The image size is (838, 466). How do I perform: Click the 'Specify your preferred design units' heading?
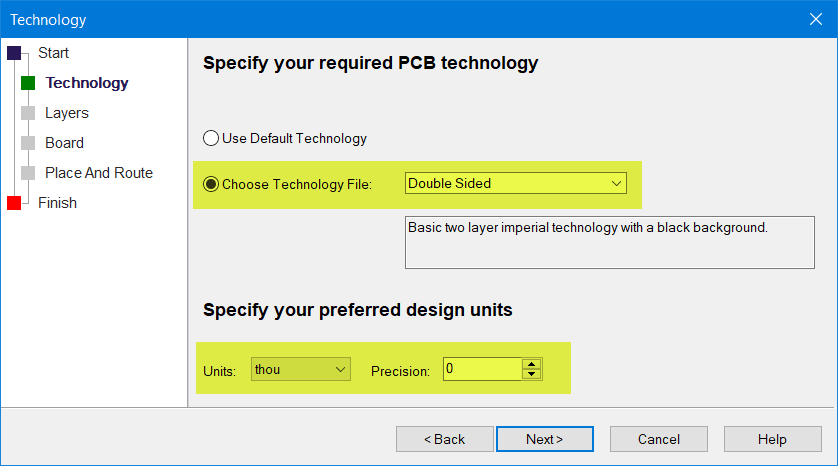(358, 310)
